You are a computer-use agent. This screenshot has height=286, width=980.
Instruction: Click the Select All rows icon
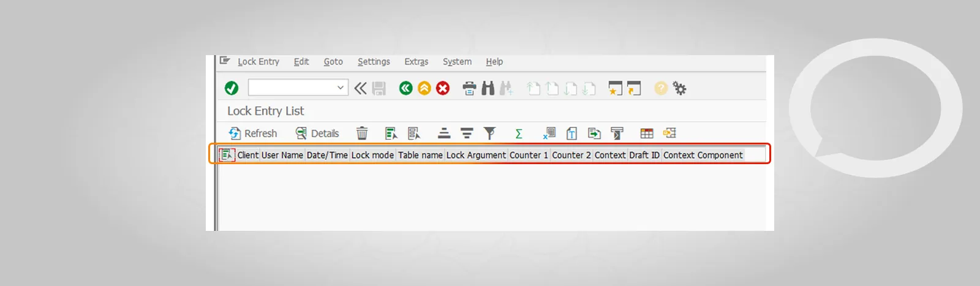coord(391,134)
